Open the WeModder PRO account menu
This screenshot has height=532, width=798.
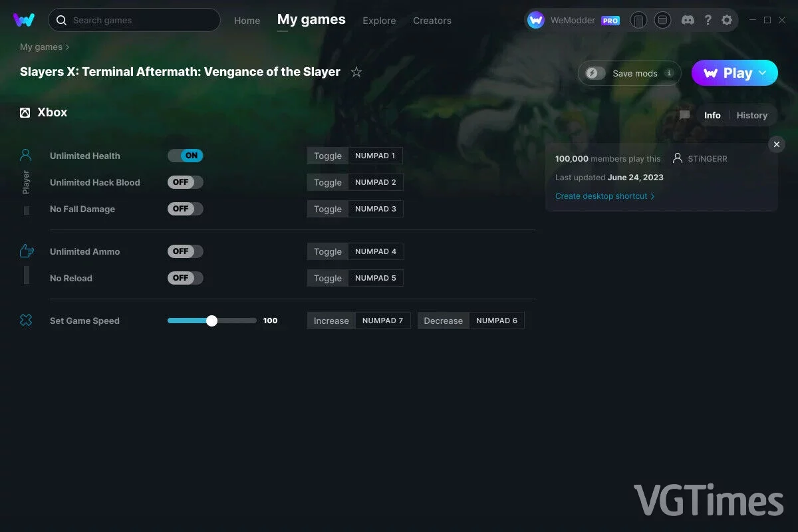574,21
